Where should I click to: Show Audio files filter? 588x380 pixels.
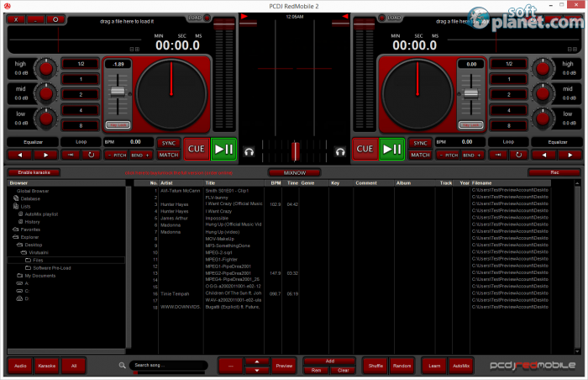(x=20, y=366)
